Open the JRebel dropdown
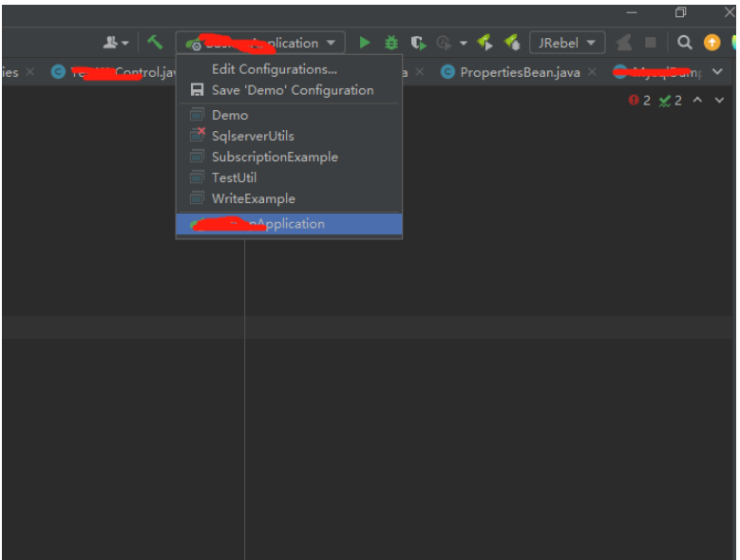740x560 pixels. pyautogui.click(x=567, y=43)
